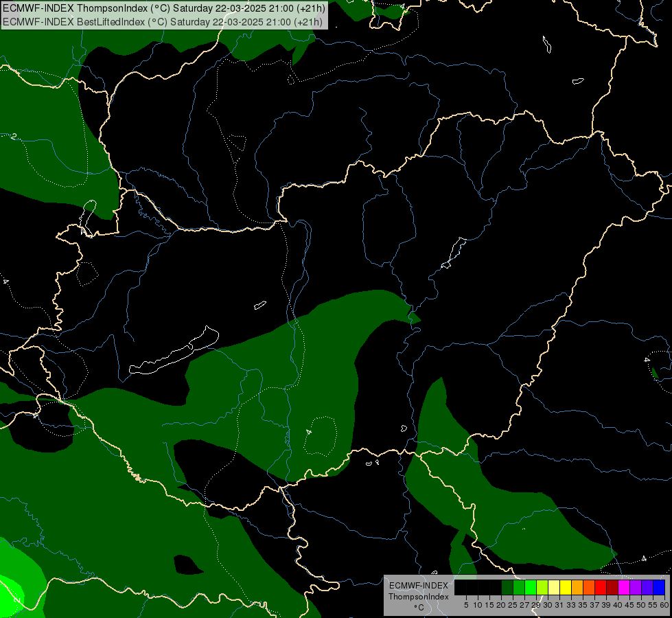Click legend tick value 10
672x618 pixels.
(x=478, y=605)
